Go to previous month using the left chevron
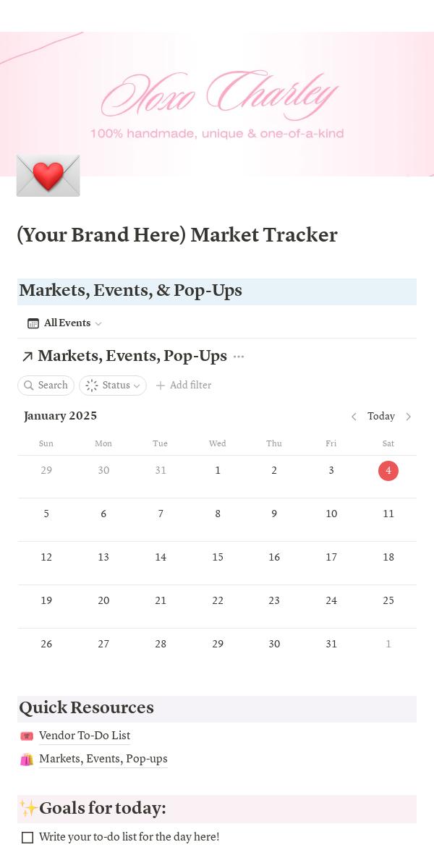Image resolution: width=434 pixels, height=868 pixels. 354,417
